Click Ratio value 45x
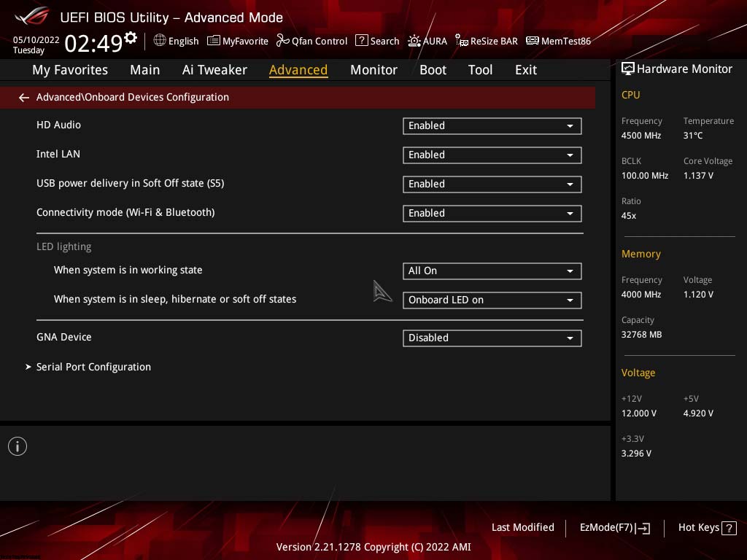 629,216
